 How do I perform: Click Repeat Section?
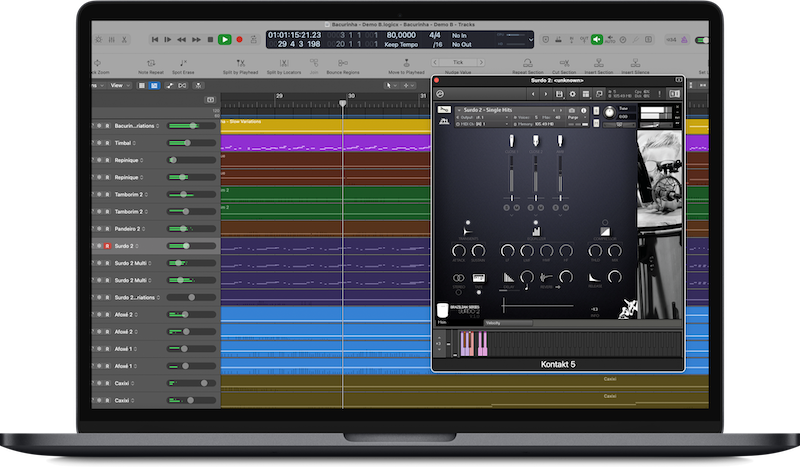coord(528,66)
